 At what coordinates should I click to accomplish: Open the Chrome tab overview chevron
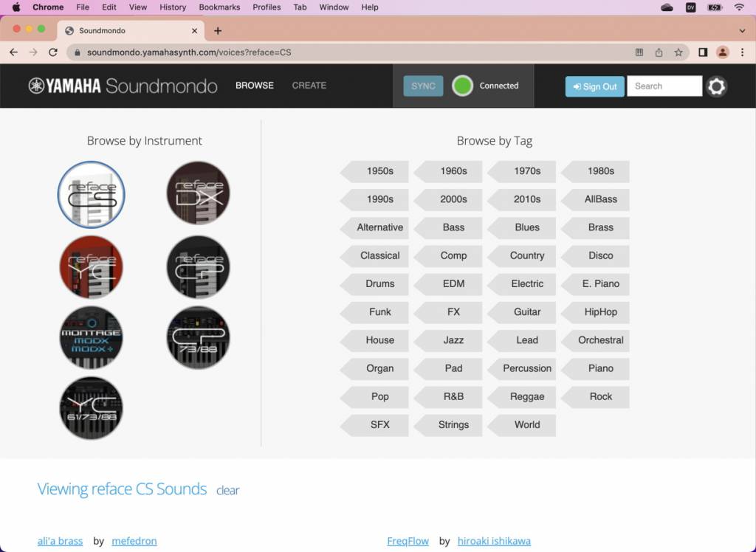coord(743,30)
